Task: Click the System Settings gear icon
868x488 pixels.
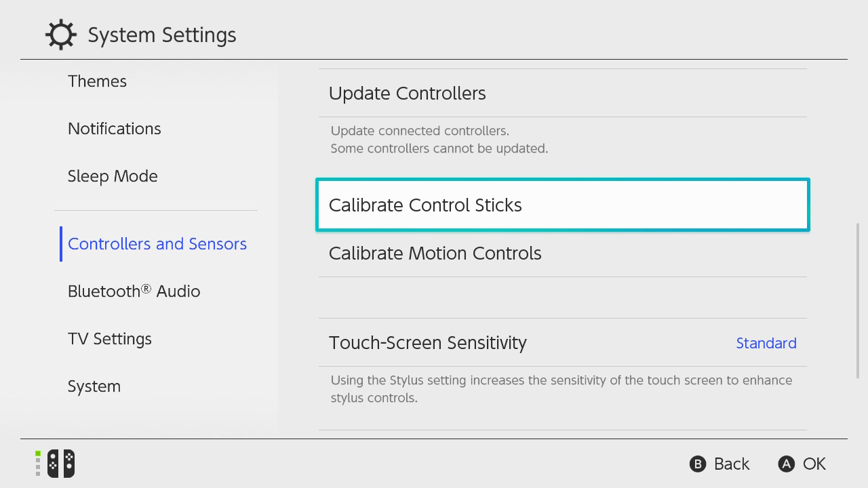Action: tap(60, 35)
